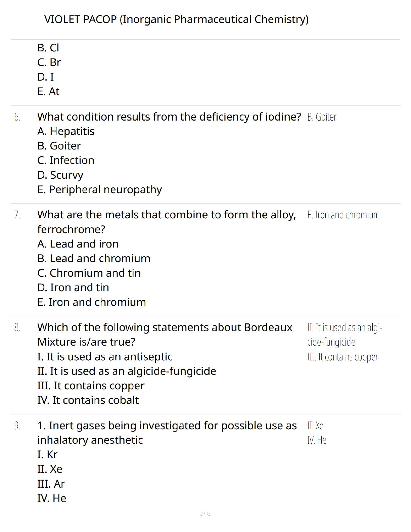Select option I. Kr
Viewport: 411px width, 532px height.
tap(47, 454)
